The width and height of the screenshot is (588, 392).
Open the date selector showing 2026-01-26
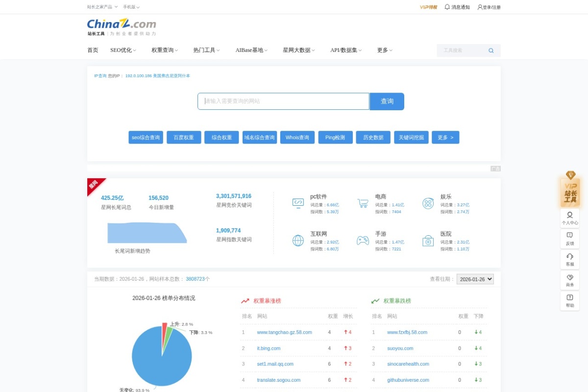475,278
